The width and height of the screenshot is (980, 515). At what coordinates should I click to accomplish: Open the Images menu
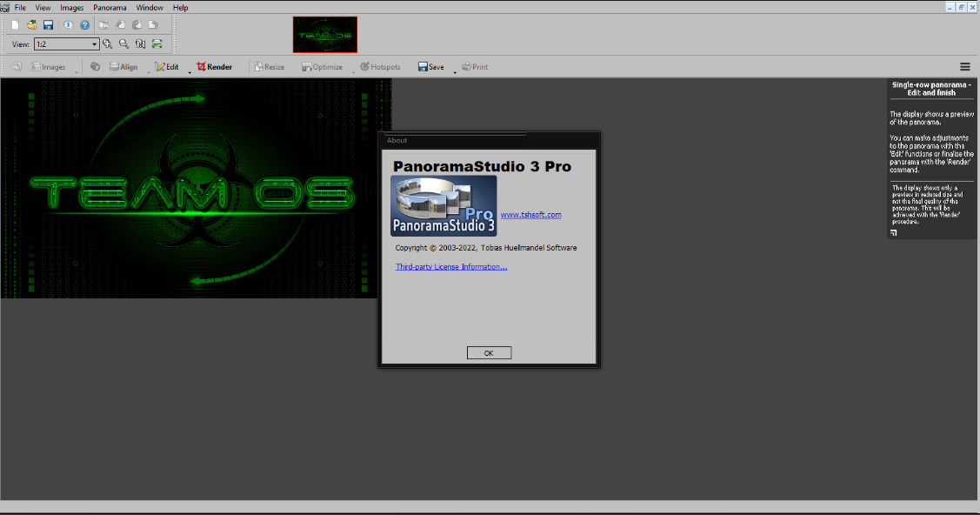[x=72, y=8]
